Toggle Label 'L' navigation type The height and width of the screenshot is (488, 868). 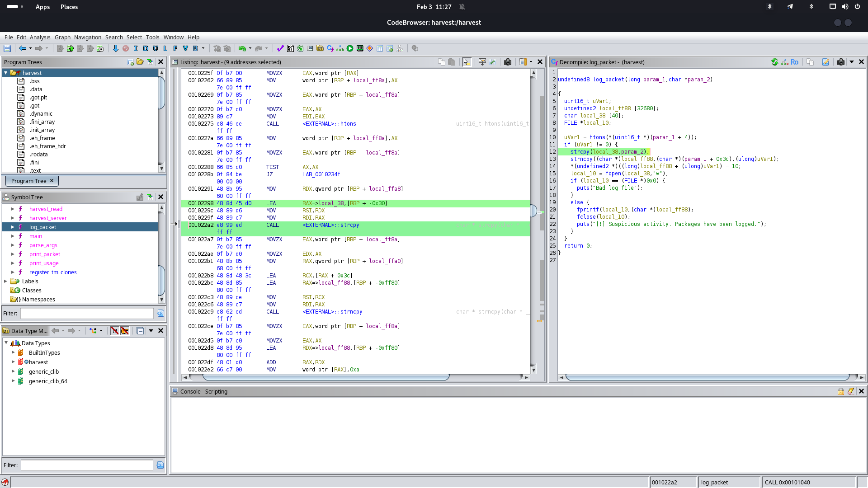click(165, 48)
